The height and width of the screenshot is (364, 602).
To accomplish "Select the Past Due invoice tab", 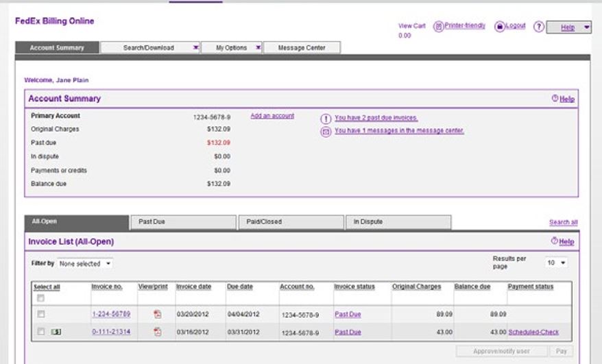I will pyautogui.click(x=184, y=222).
